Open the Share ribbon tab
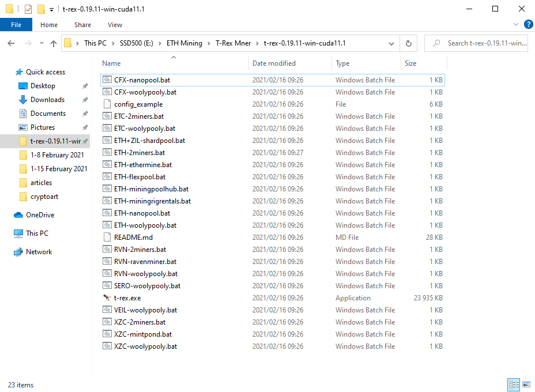This screenshot has height=392, width=535. click(x=82, y=25)
